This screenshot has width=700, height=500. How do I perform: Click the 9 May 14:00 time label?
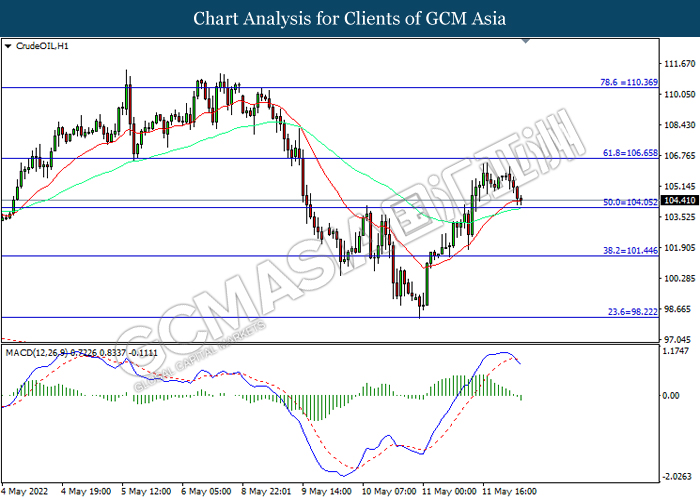point(327,492)
